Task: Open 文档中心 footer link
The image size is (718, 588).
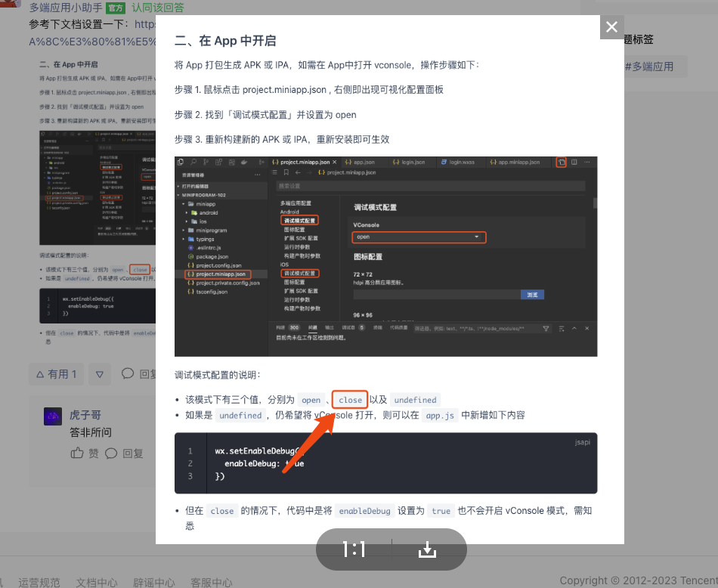Action: (97, 582)
